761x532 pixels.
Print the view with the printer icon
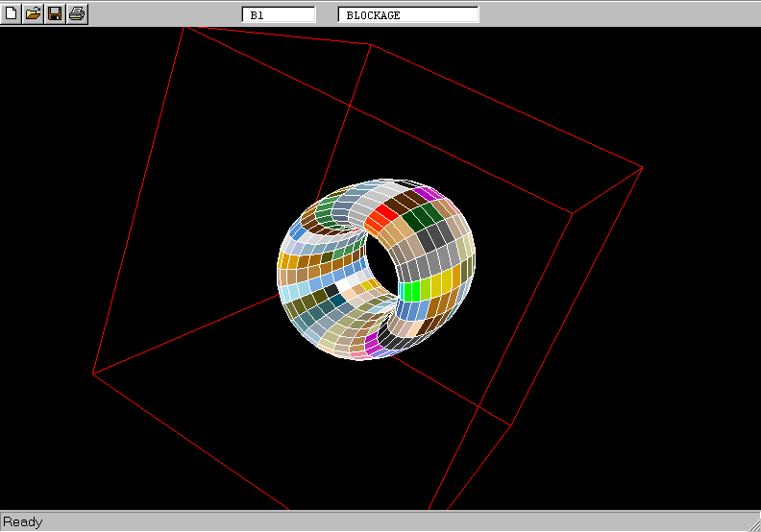[77, 14]
